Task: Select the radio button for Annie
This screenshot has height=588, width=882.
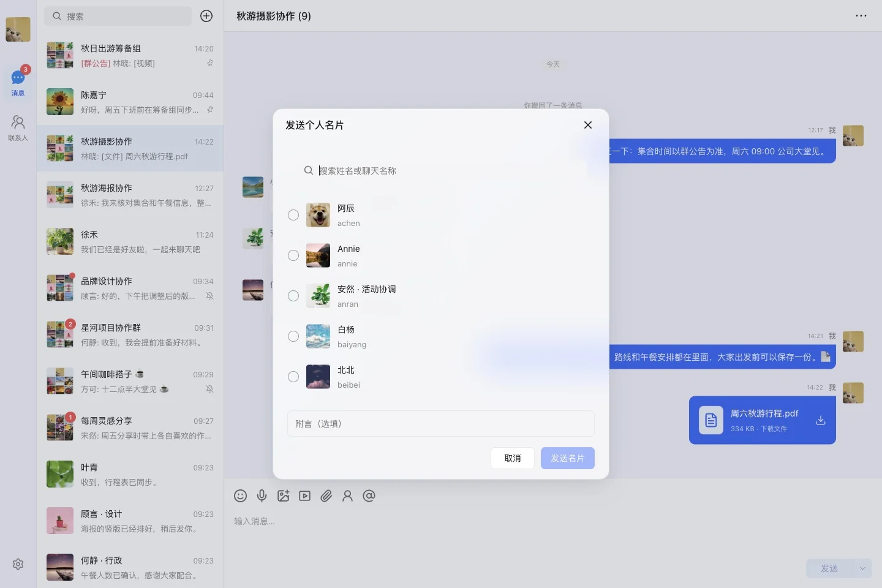Action: (293, 255)
